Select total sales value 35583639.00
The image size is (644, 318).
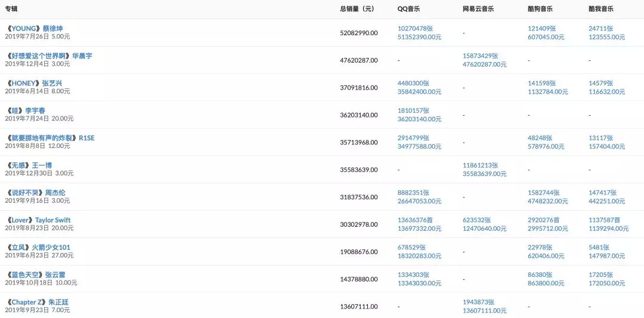(x=359, y=169)
